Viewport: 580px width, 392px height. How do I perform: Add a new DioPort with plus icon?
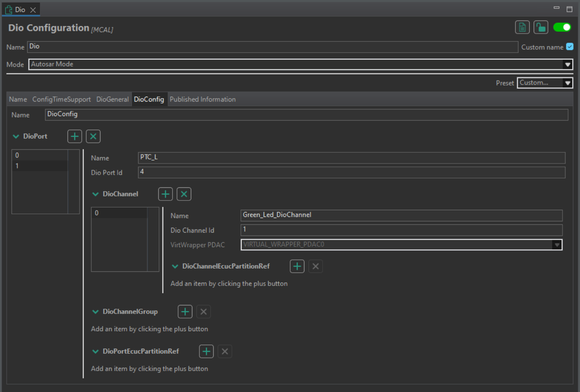pyautogui.click(x=75, y=136)
